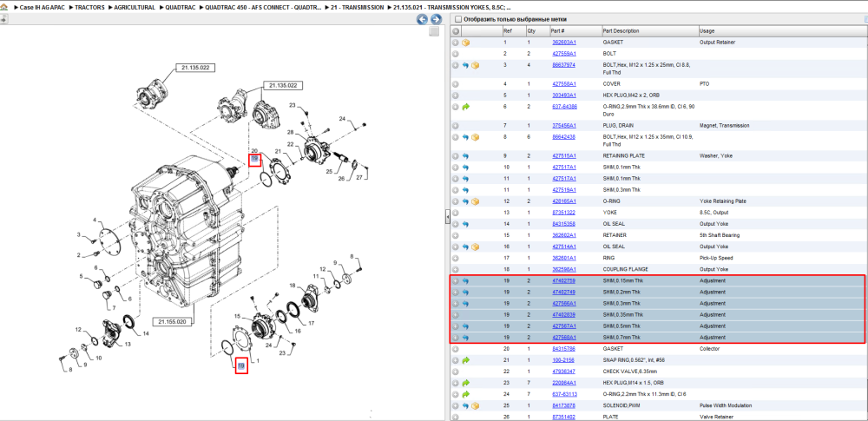Open part number link 87351322

[563, 213]
